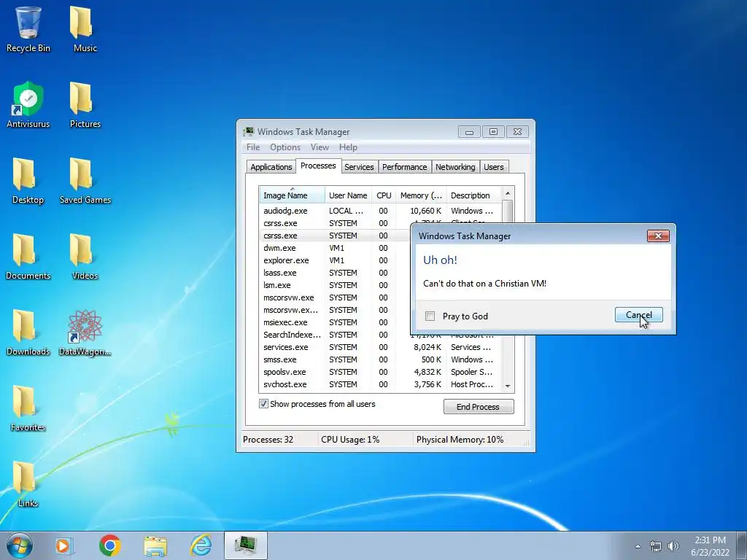Show hidden tray icons arrow
This screenshot has height=560, width=747.
click(x=638, y=546)
